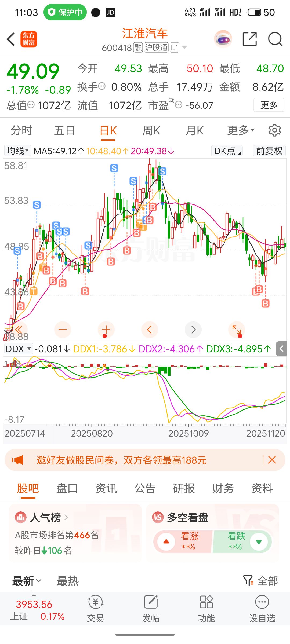
Task: Tap the orange T marker near 43.86
Action: point(34,291)
